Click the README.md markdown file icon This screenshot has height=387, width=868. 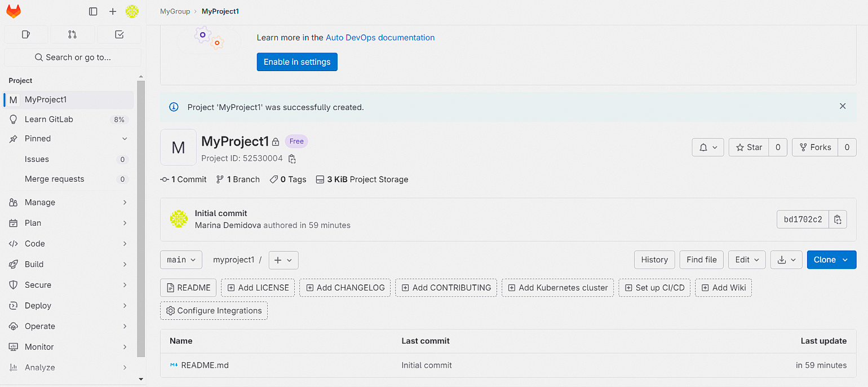tap(174, 365)
